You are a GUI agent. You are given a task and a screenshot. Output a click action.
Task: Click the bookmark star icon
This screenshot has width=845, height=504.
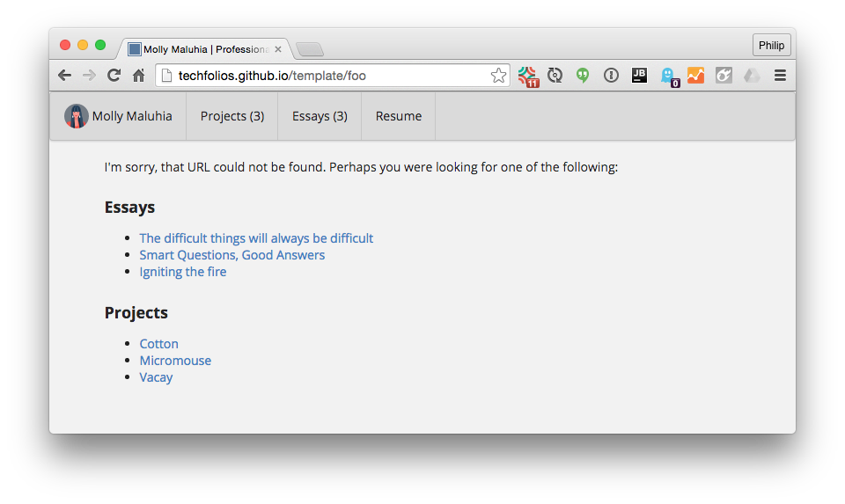(x=498, y=76)
